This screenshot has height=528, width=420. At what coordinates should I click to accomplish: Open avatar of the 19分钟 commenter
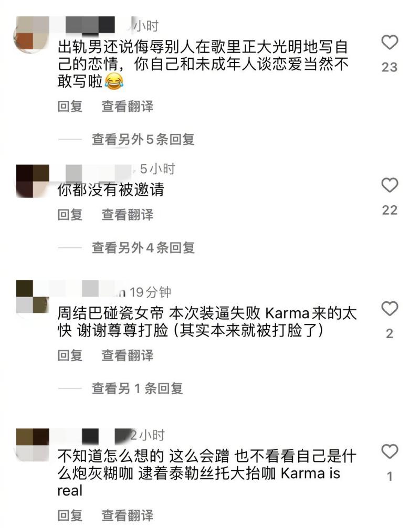pos(33,297)
